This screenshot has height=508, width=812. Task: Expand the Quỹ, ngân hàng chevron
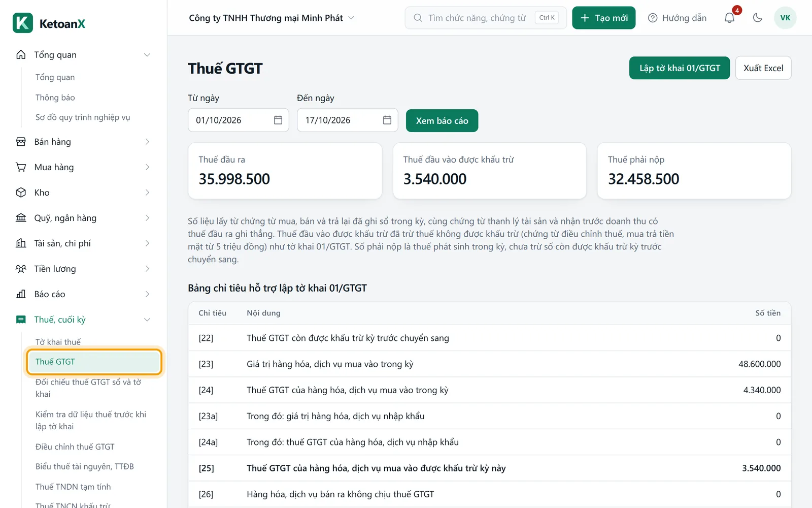pyautogui.click(x=147, y=218)
